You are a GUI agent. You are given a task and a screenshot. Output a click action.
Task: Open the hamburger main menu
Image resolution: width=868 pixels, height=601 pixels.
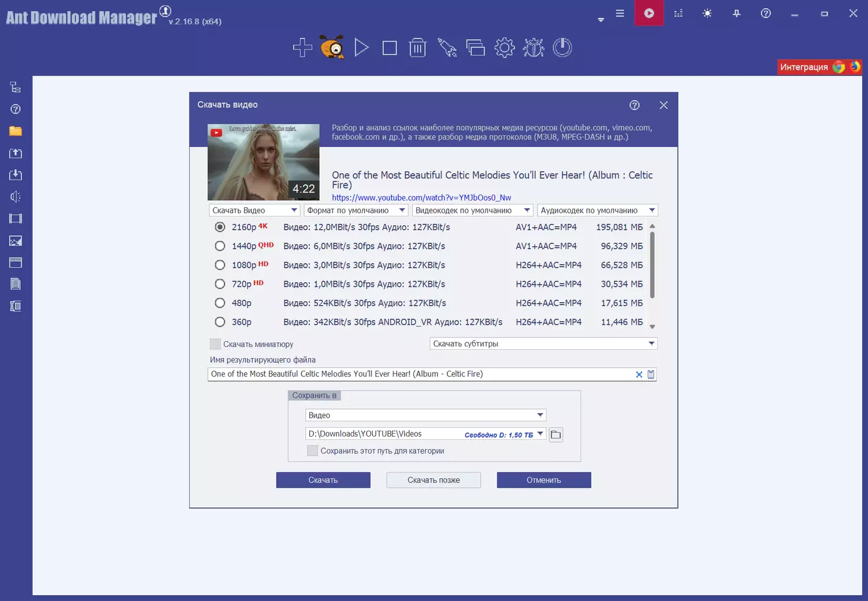pyautogui.click(x=619, y=13)
